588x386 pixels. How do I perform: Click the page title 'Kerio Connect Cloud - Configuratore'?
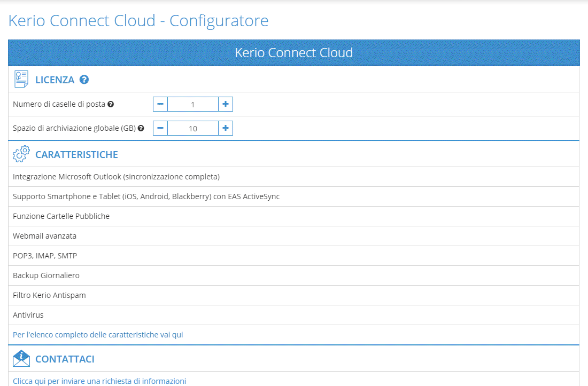coord(138,21)
